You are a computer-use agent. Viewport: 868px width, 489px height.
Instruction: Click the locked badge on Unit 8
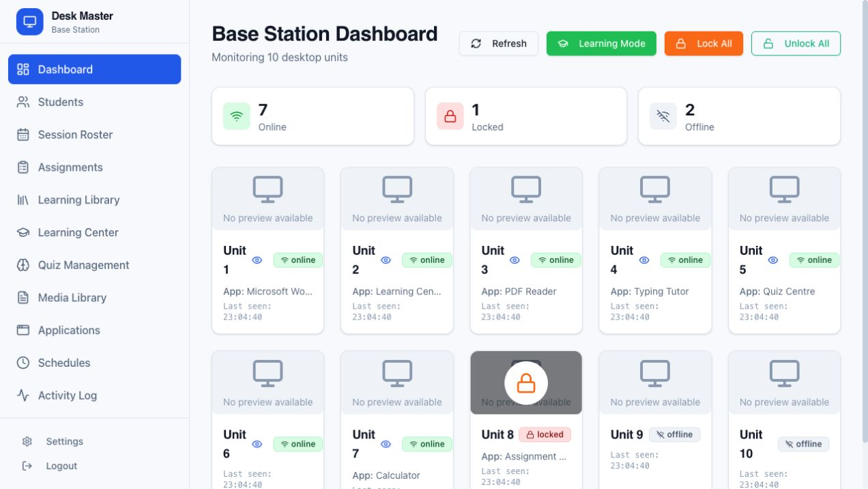(x=545, y=434)
